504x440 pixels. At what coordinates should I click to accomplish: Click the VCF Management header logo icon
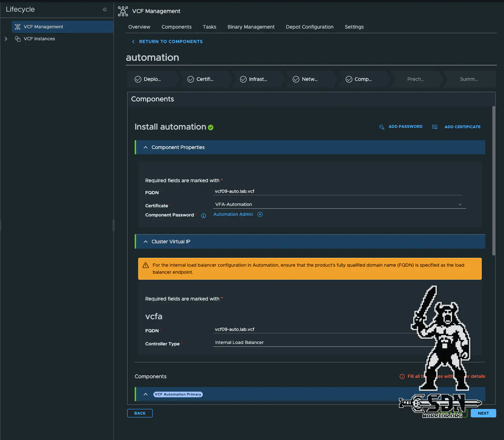(x=123, y=11)
